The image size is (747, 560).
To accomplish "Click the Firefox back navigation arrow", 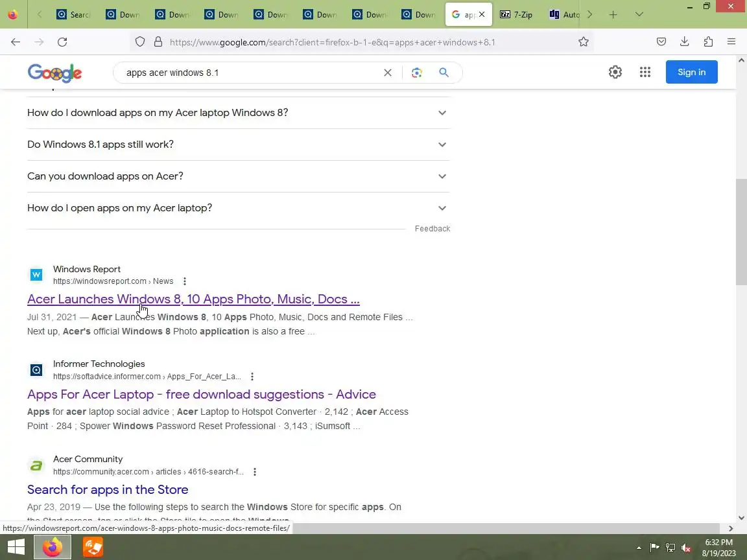I will (x=16, y=42).
